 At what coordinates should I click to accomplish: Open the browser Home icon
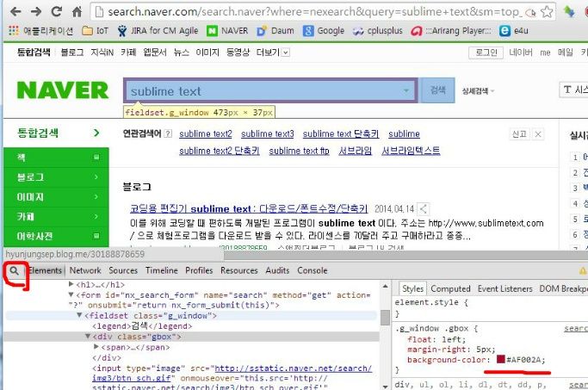(77, 12)
